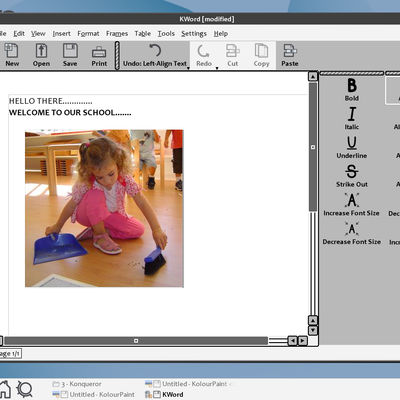Click the KWord [modified] title bar

click(x=200, y=19)
